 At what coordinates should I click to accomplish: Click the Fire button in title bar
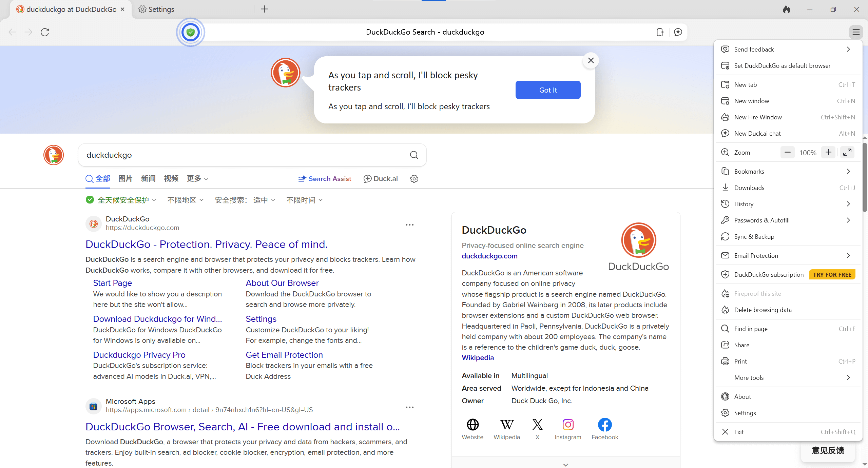[786, 9]
